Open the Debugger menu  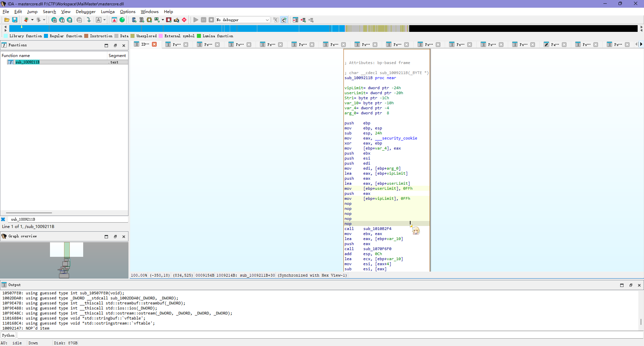point(86,12)
